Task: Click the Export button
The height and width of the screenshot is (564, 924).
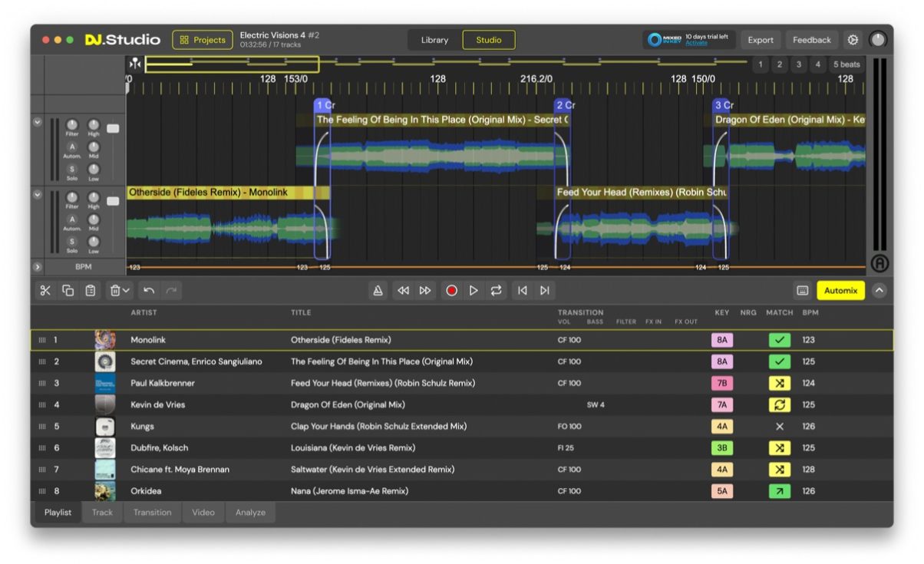Action: 760,40
